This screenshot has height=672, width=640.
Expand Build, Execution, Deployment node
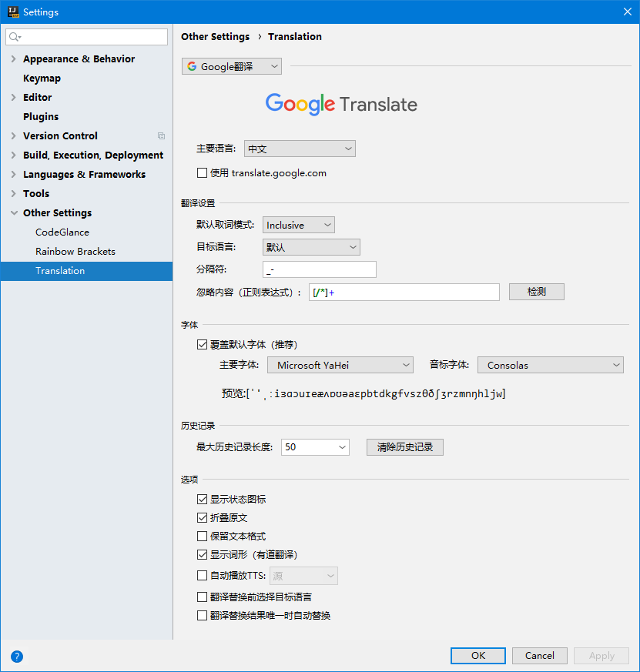[14, 155]
